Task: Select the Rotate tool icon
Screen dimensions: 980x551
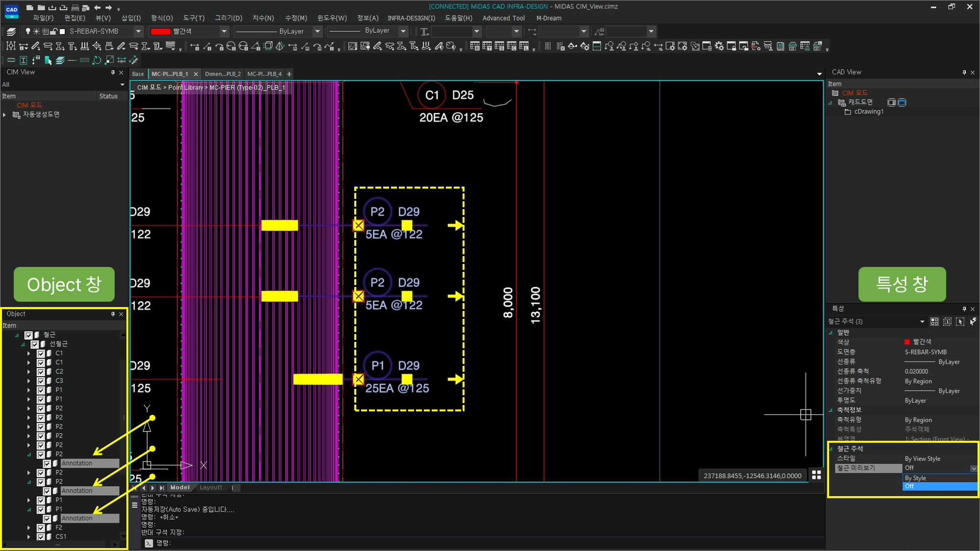Action: (x=97, y=60)
